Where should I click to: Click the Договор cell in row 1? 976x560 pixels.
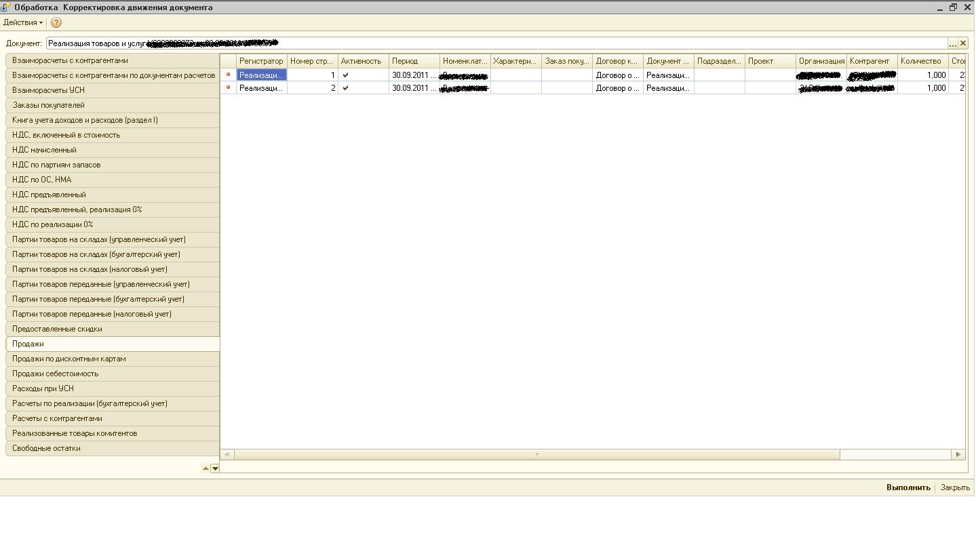(618, 75)
